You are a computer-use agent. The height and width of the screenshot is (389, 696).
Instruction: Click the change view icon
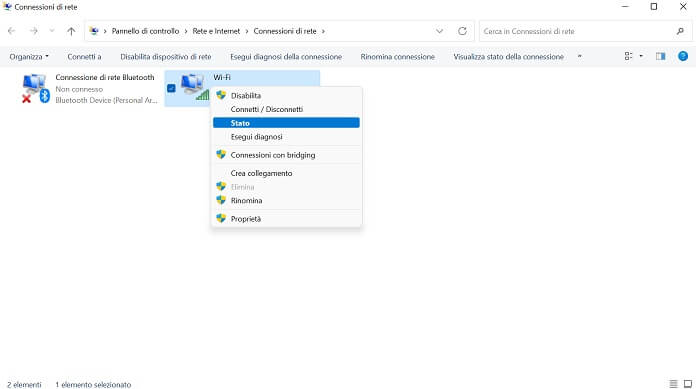(x=629, y=56)
